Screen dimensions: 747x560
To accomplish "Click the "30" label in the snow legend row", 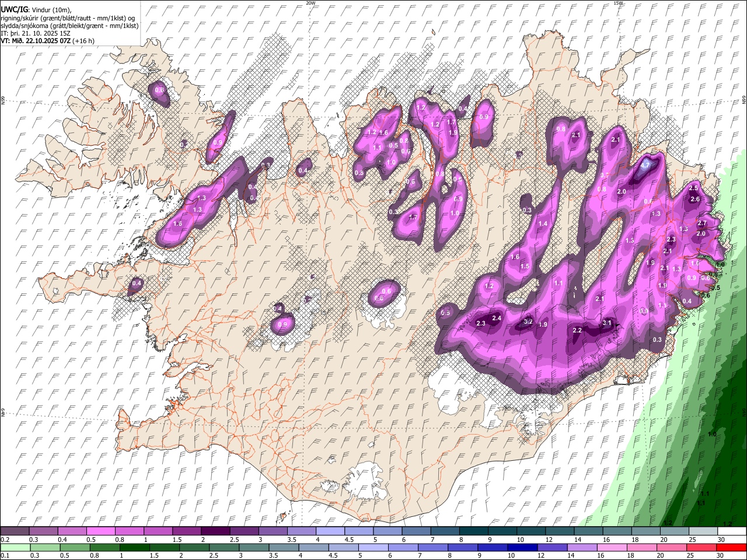I will coord(721,540).
